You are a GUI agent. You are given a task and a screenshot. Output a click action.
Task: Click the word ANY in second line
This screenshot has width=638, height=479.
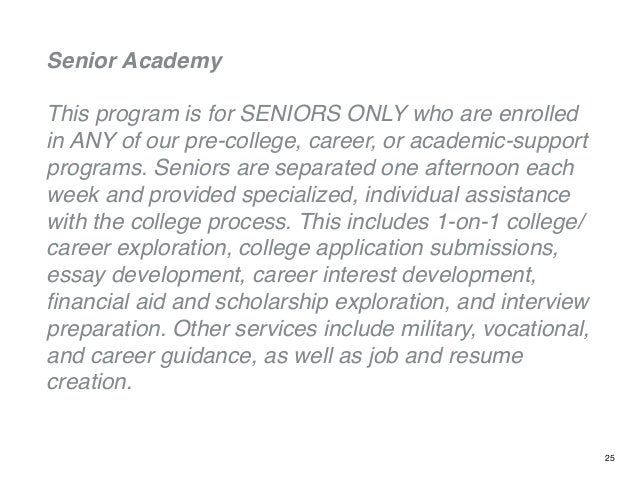click(x=92, y=141)
